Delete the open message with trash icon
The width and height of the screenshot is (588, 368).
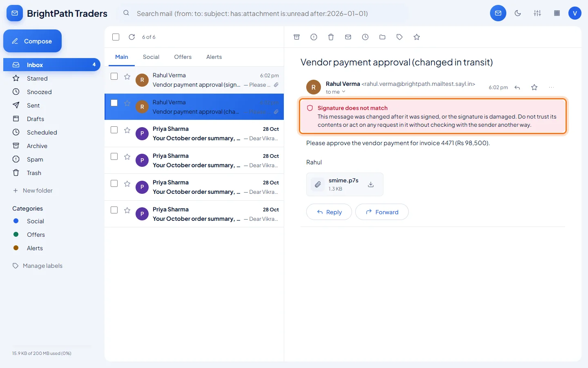click(x=331, y=37)
